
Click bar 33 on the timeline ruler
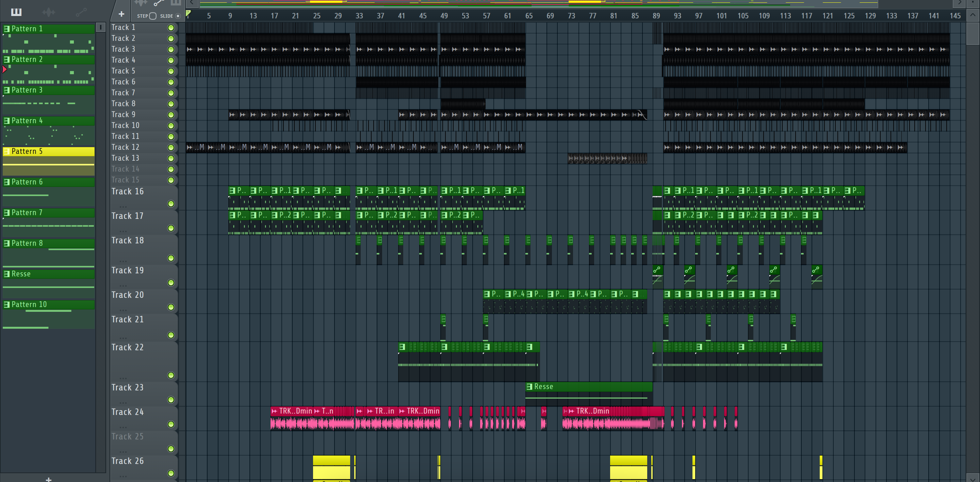point(359,16)
